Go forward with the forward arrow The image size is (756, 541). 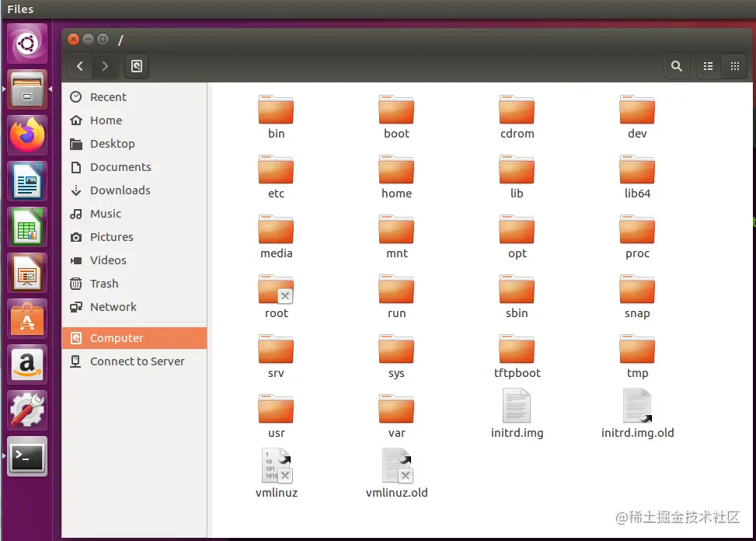(x=105, y=66)
